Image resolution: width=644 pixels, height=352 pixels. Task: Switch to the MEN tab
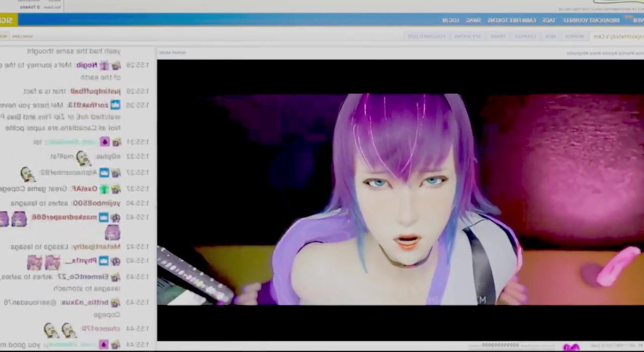pyautogui.click(x=550, y=36)
